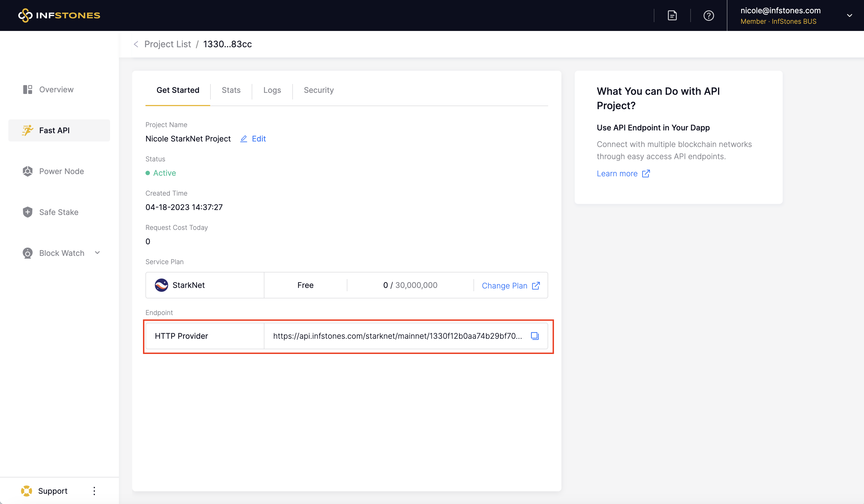Open the Security tab
Image resolution: width=864 pixels, height=504 pixels.
[x=319, y=90]
